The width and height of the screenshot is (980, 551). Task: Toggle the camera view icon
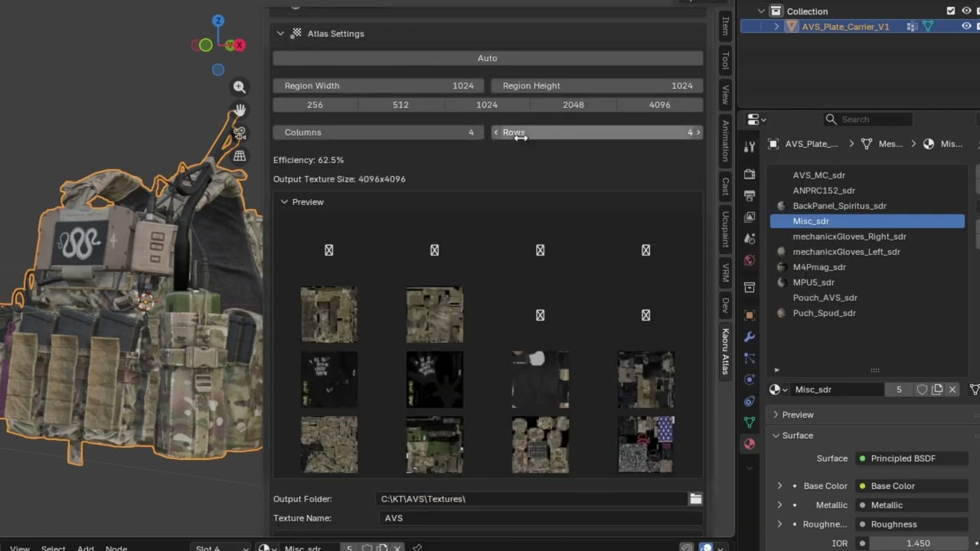pos(240,133)
